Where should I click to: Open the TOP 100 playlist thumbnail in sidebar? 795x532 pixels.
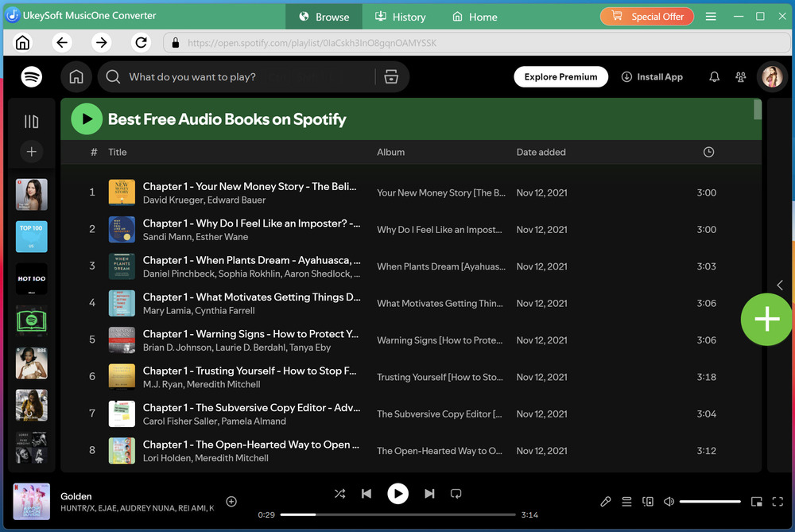[32, 236]
